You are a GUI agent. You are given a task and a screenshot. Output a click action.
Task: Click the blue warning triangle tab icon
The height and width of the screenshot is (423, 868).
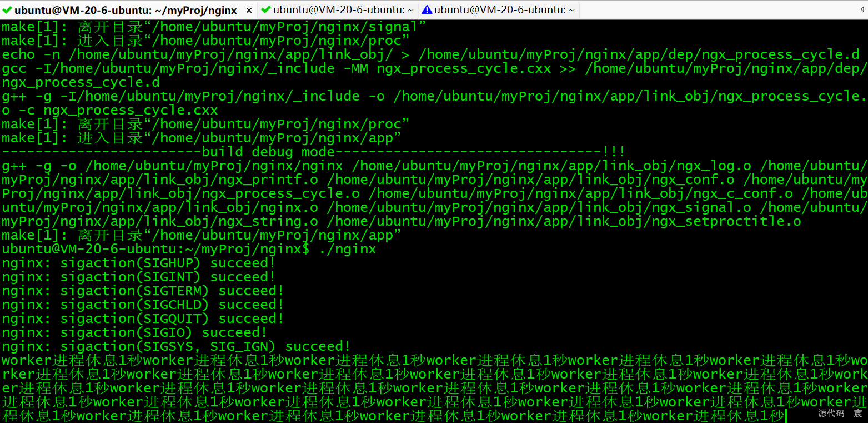(427, 10)
